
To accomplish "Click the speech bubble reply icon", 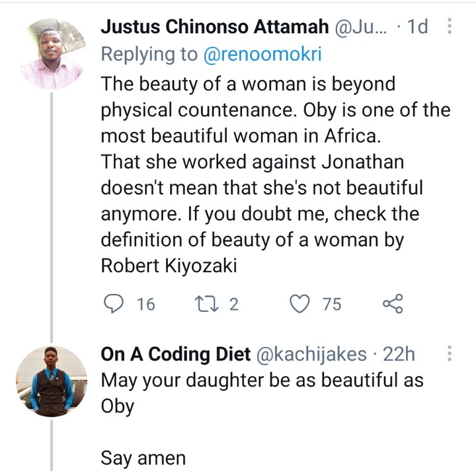I will click(x=115, y=304).
